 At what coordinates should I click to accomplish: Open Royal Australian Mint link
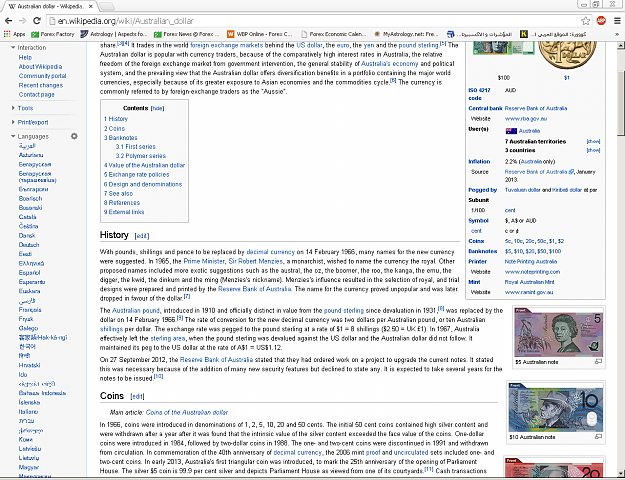[529, 282]
